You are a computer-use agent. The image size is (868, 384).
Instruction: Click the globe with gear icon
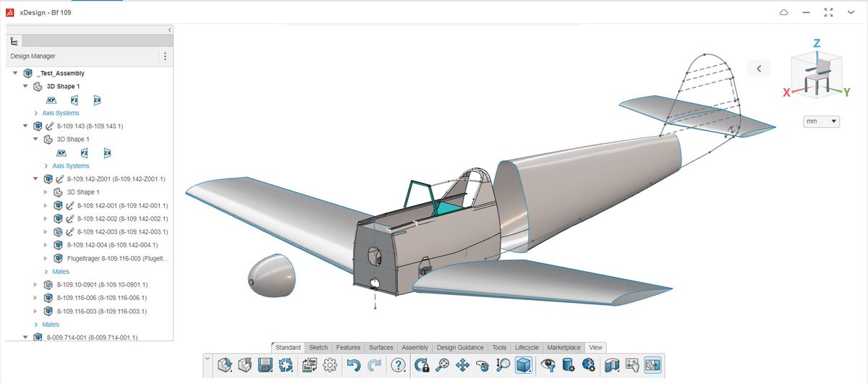click(x=589, y=365)
